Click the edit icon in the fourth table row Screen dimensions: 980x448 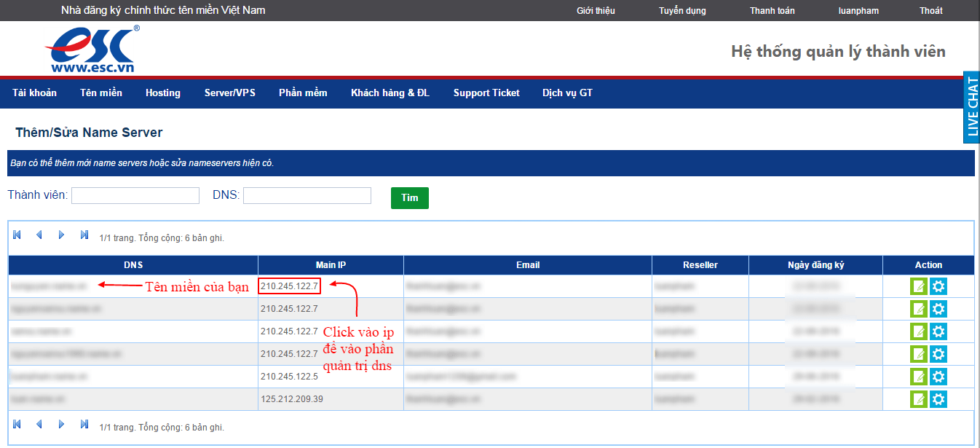point(919,354)
